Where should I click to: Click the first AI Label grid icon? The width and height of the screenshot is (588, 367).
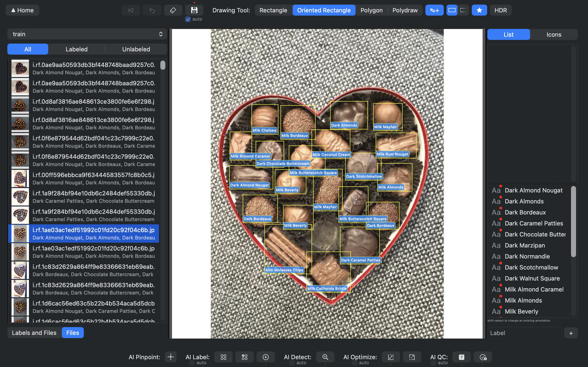(x=223, y=357)
